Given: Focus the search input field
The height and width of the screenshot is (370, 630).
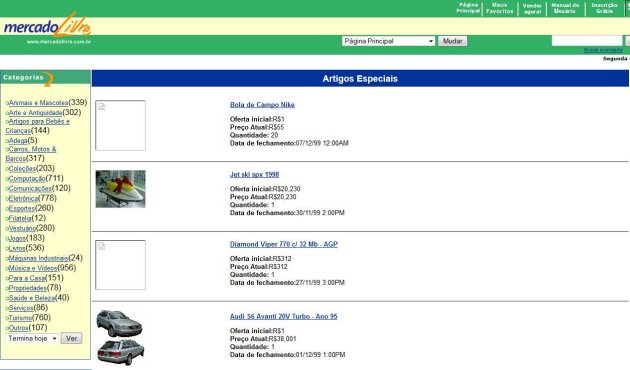Looking at the screenshot, I should 587,41.
